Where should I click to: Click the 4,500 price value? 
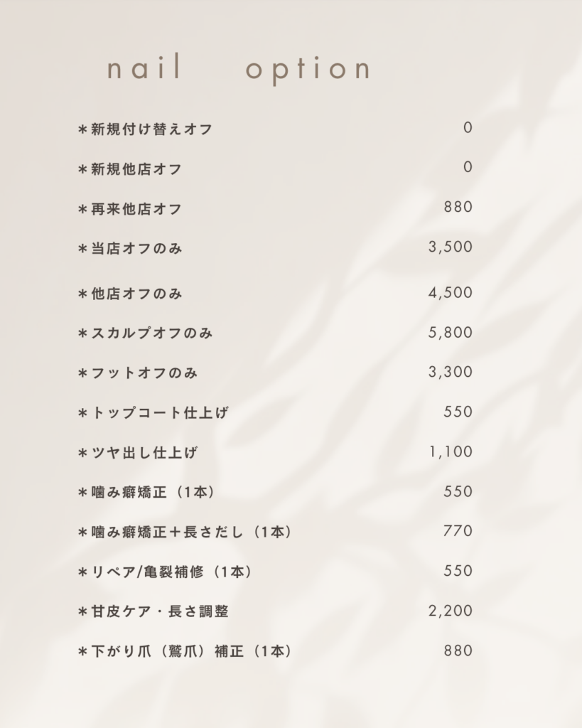[x=450, y=293]
